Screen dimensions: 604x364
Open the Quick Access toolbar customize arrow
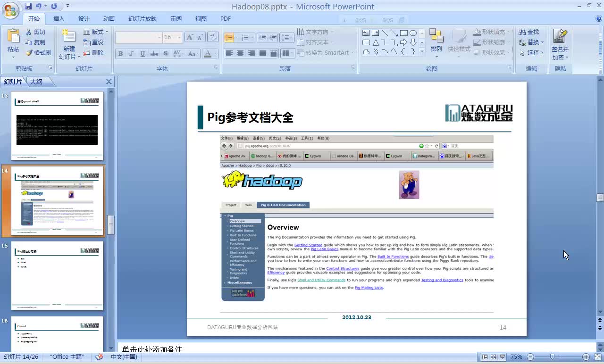(67, 6)
